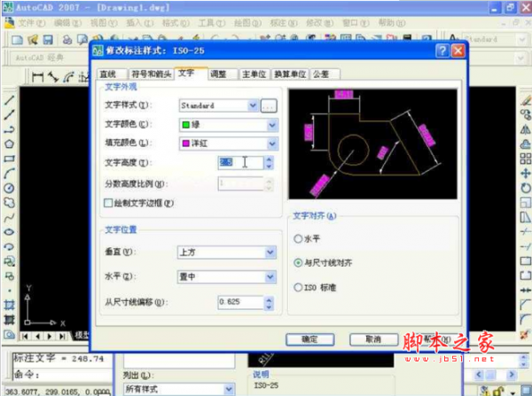This screenshot has height=396, width=532.
Task: Switch to 换算单位 tab
Action: tap(290, 74)
